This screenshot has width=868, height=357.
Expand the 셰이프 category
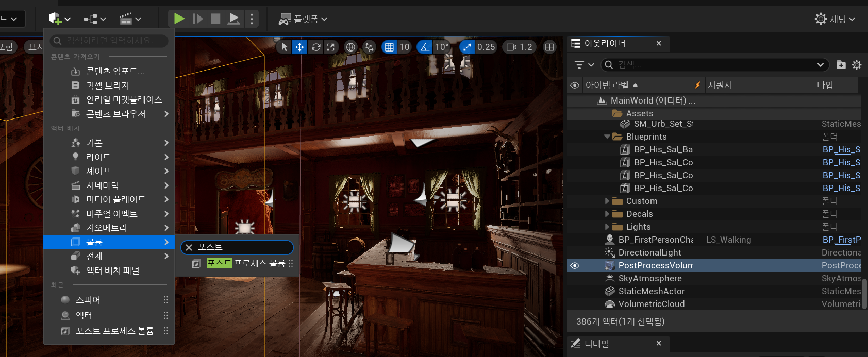(x=109, y=171)
